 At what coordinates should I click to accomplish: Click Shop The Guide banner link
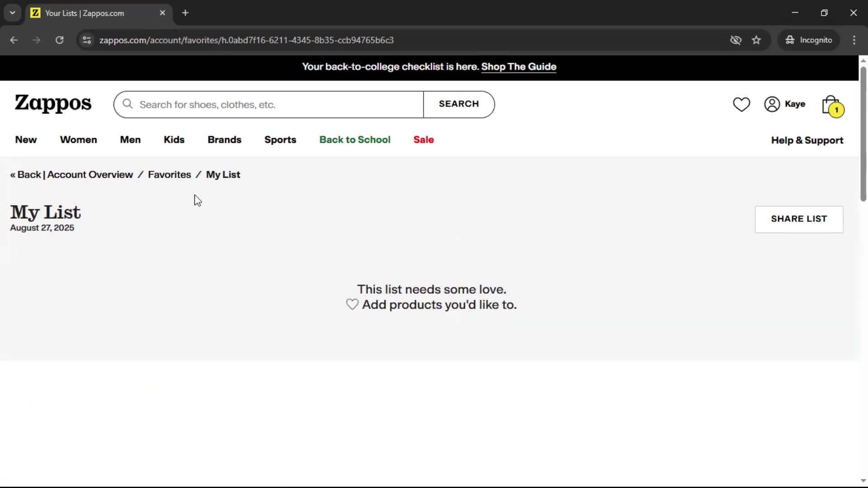519,67
